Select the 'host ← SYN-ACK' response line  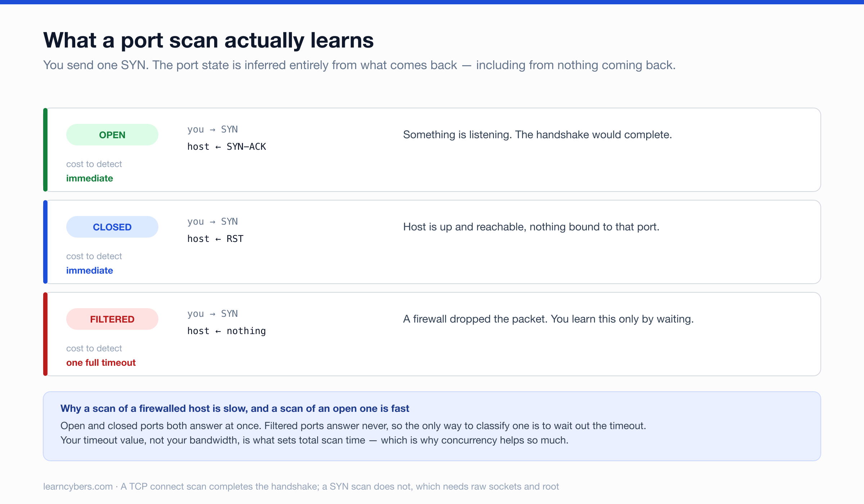coord(226,147)
